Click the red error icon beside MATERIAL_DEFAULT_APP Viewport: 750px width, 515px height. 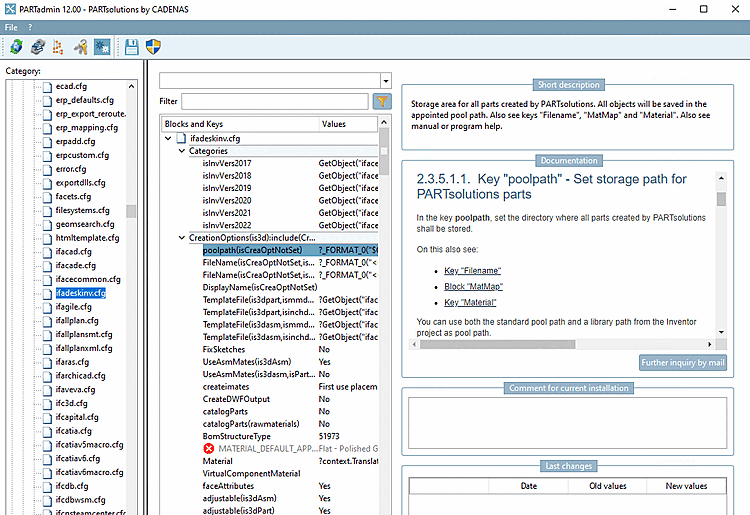pyautogui.click(x=209, y=449)
